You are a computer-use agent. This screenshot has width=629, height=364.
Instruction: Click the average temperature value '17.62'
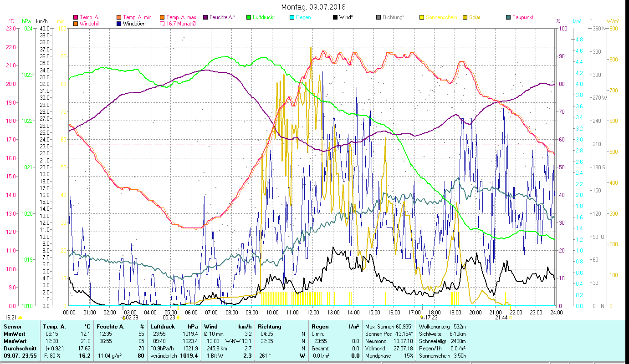[x=85, y=349]
